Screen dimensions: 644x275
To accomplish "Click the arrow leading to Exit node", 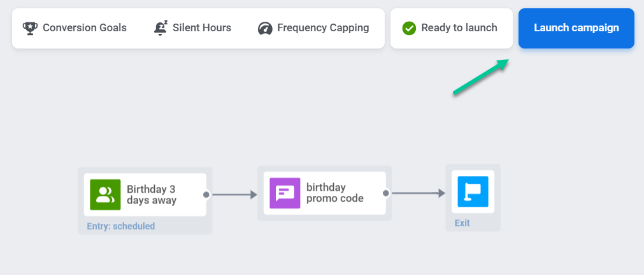I will (418, 193).
